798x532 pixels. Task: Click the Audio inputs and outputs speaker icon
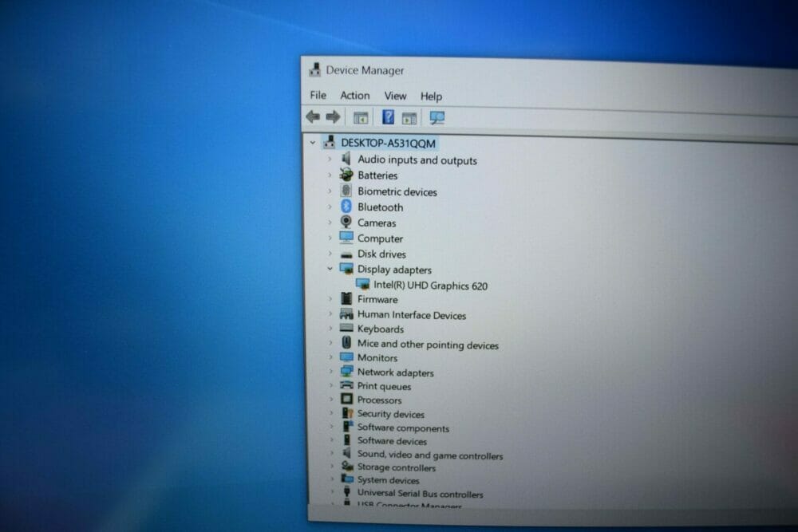click(346, 159)
